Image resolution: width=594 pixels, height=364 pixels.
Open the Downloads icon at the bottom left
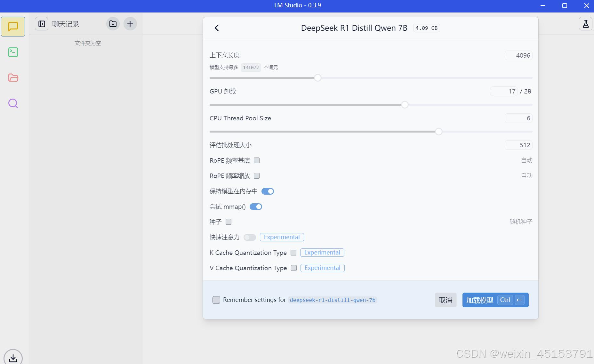click(x=13, y=358)
